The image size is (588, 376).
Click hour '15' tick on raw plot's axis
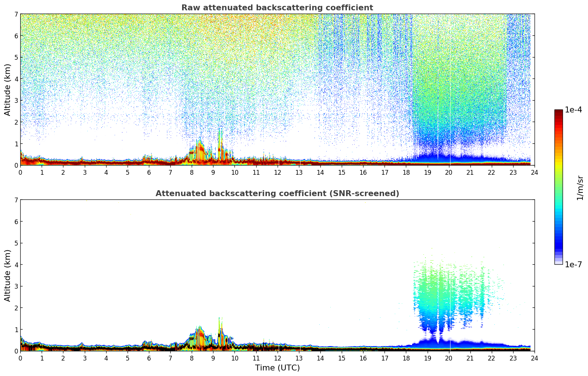(x=342, y=173)
